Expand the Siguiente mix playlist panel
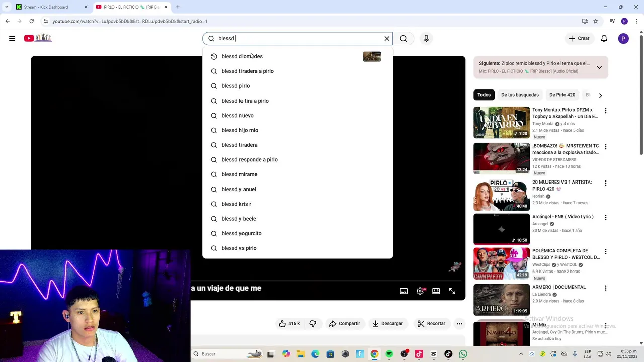Screen dimensions: 644x362 click(599, 67)
